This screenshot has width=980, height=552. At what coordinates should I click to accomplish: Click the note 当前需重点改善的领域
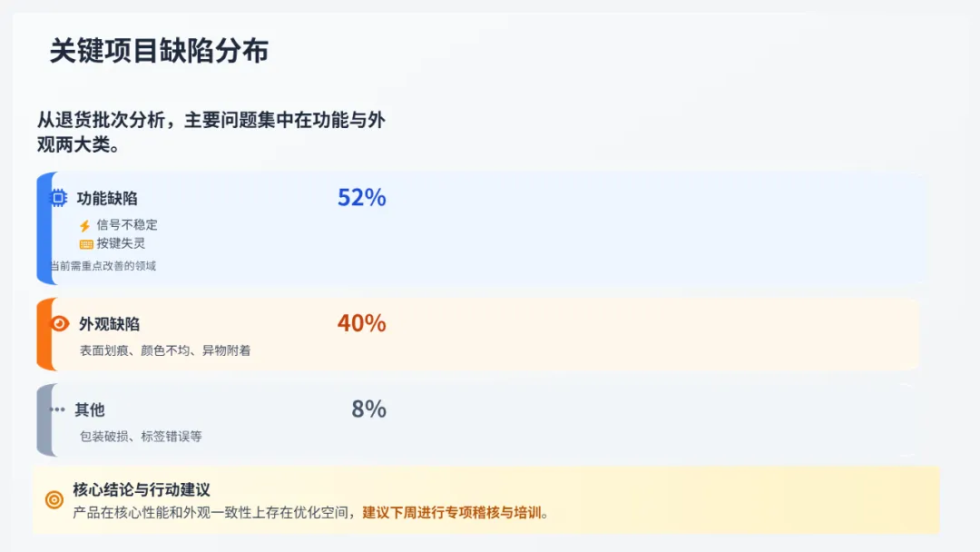click(x=103, y=266)
